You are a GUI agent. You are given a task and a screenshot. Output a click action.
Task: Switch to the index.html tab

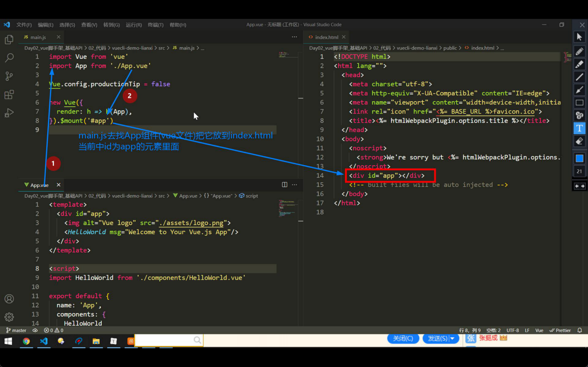tap(327, 37)
